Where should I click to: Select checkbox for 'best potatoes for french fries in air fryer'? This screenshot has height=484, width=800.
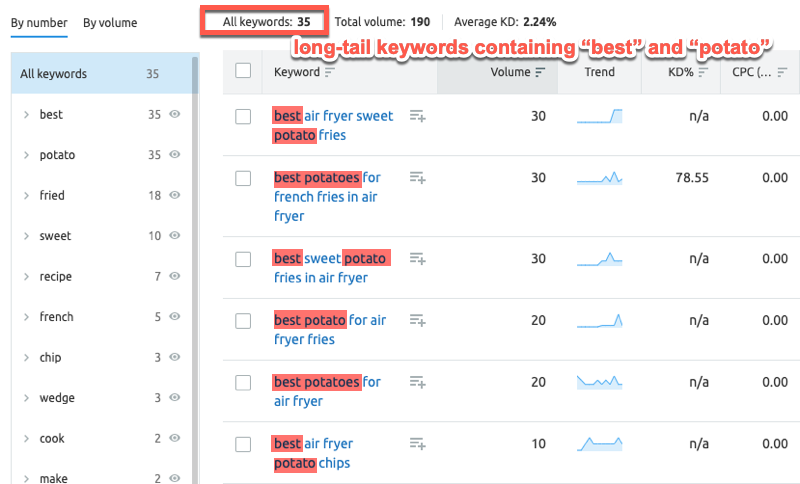pyautogui.click(x=243, y=178)
